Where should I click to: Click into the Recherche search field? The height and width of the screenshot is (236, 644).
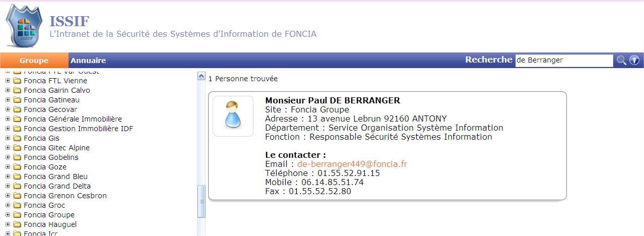pos(563,61)
